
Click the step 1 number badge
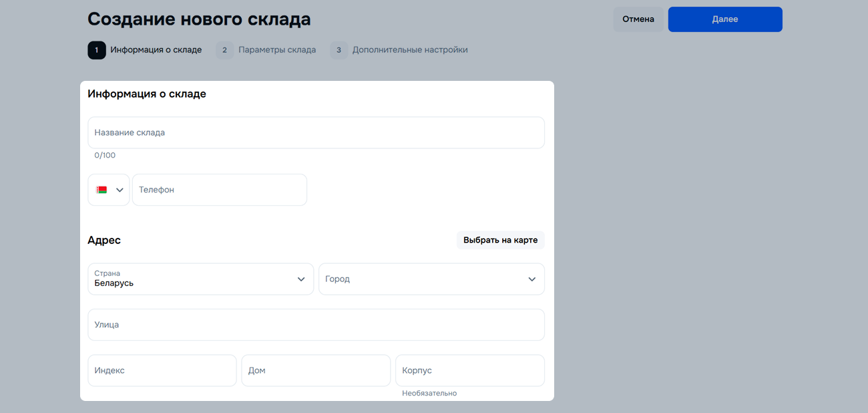click(x=96, y=50)
